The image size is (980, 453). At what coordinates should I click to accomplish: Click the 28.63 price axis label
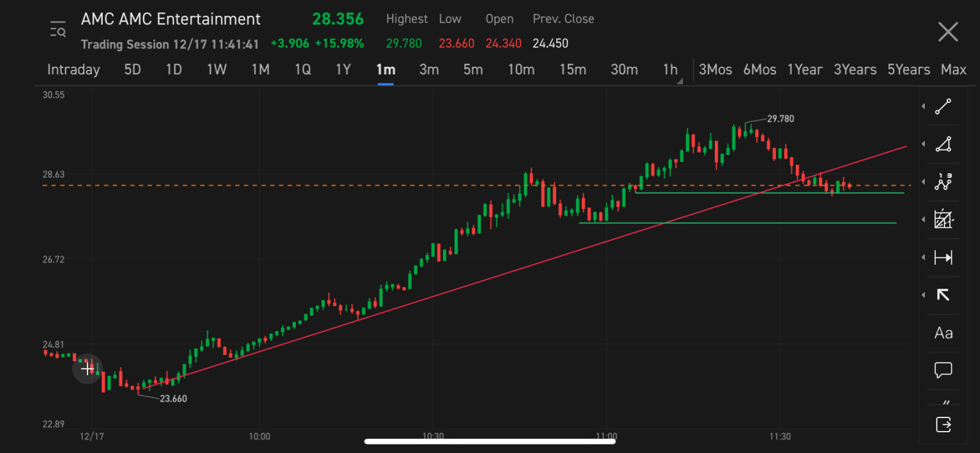pyautogui.click(x=53, y=175)
